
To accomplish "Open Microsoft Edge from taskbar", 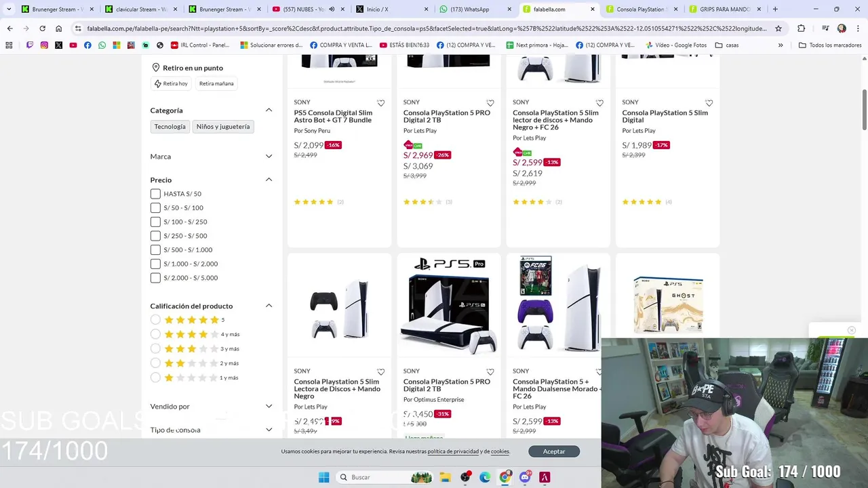I will click(x=485, y=477).
